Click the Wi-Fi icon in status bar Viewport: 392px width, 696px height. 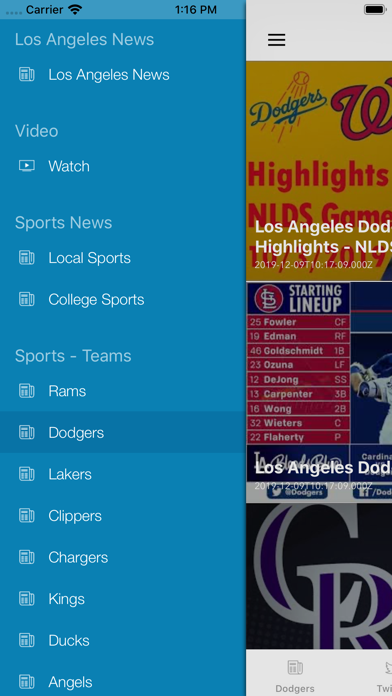pos(75,9)
